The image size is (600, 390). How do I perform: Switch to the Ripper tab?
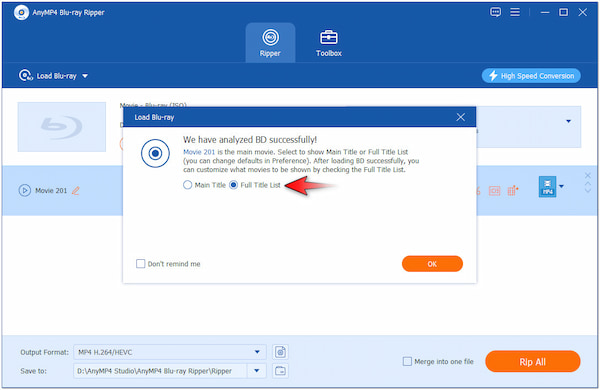coord(270,42)
